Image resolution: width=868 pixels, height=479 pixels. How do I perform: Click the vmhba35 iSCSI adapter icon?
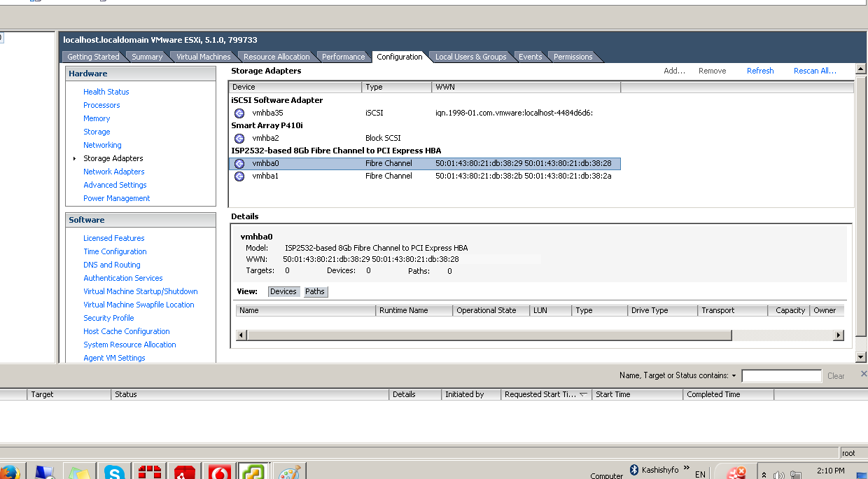click(239, 113)
